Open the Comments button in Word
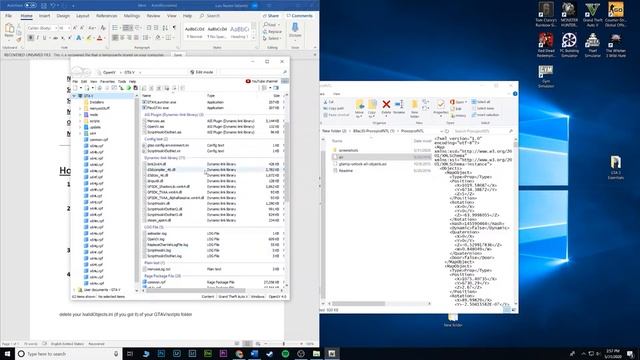The height and width of the screenshot is (360, 640). (x=299, y=16)
